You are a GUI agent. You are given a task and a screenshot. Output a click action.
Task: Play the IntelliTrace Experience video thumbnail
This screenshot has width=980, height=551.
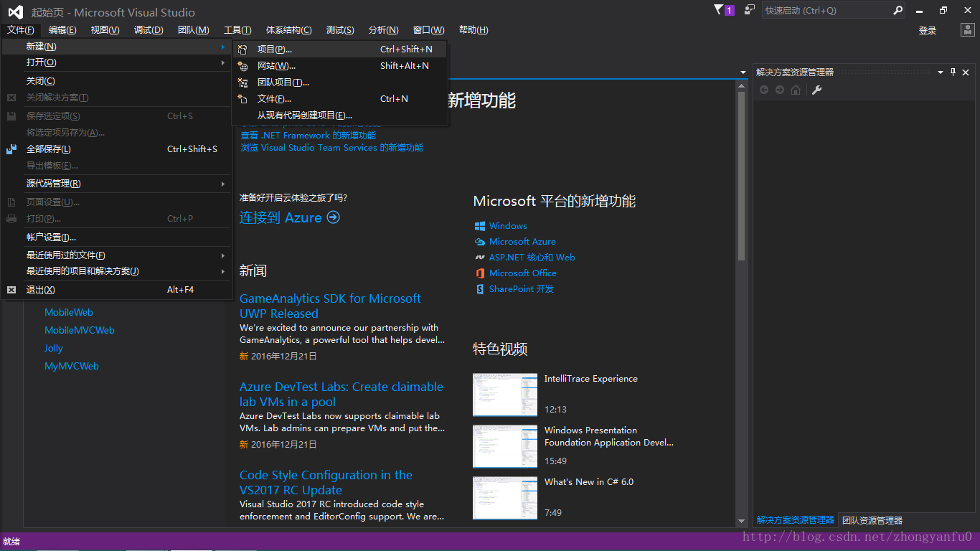tap(505, 395)
